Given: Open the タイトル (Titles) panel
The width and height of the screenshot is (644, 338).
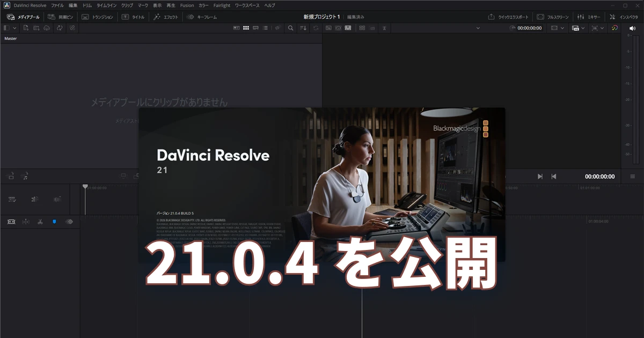Looking at the screenshot, I should 133,17.
